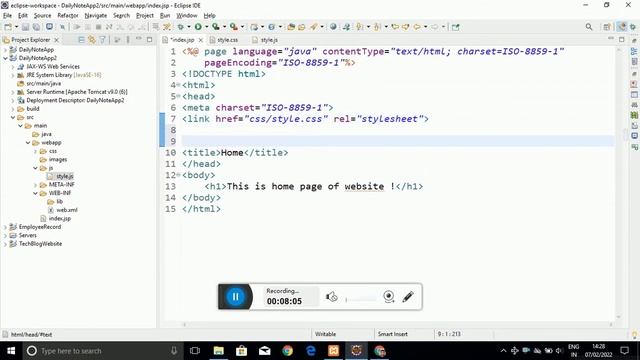Image resolution: width=640 pixels, height=360 pixels.
Task: Open Google Chrome from the taskbar
Action: 287,351
